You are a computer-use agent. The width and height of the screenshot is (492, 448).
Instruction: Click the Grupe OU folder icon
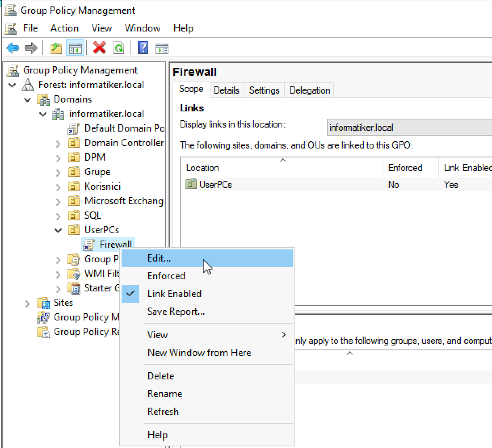(x=74, y=172)
